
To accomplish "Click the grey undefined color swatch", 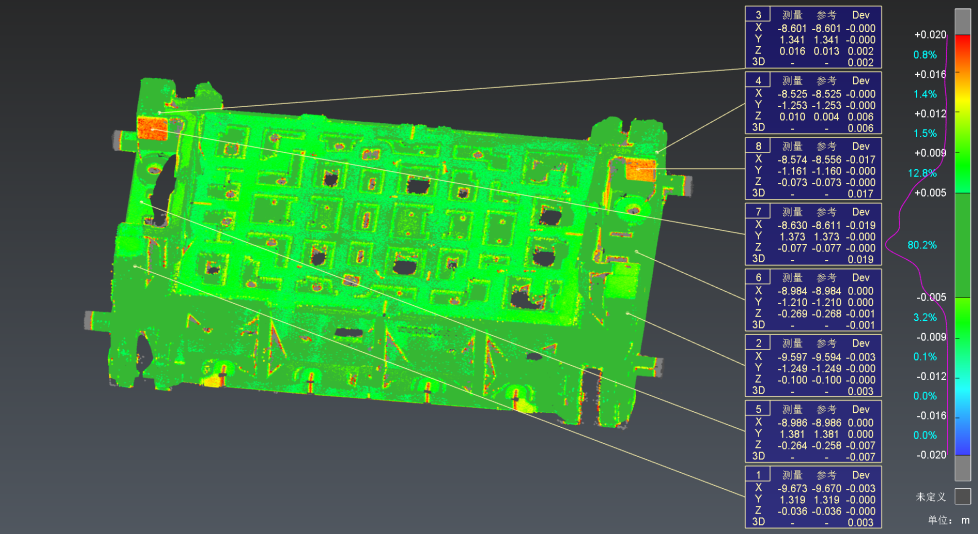I will coord(962,496).
